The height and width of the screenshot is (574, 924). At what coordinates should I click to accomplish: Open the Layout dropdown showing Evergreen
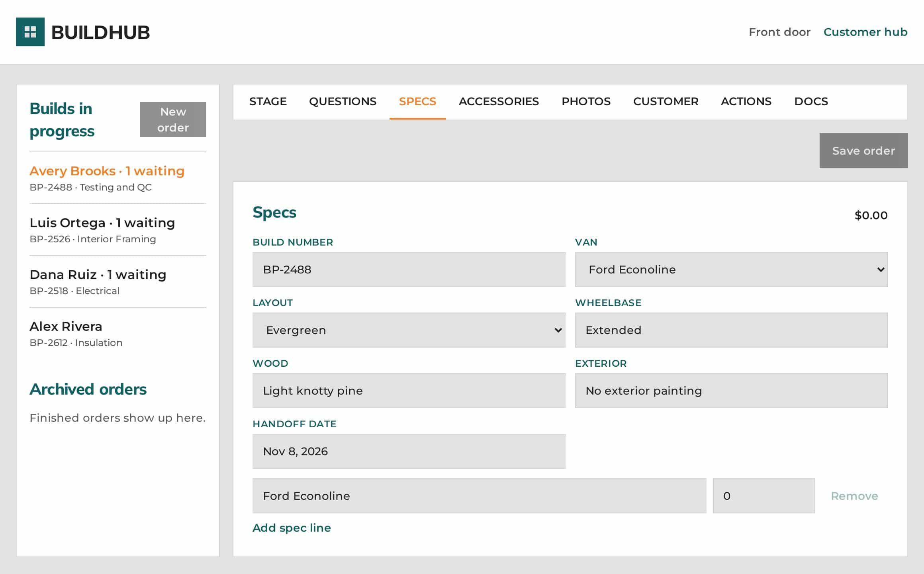tap(409, 330)
